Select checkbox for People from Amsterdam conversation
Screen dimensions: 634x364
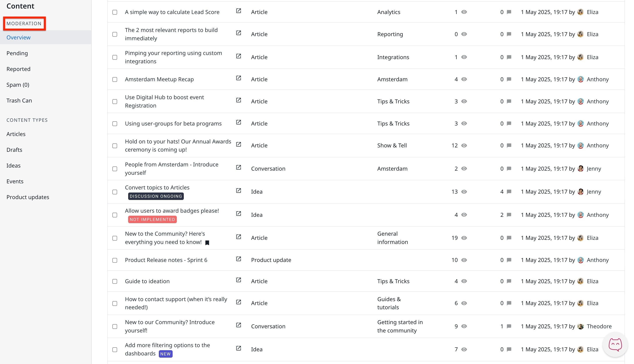(x=115, y=169)
